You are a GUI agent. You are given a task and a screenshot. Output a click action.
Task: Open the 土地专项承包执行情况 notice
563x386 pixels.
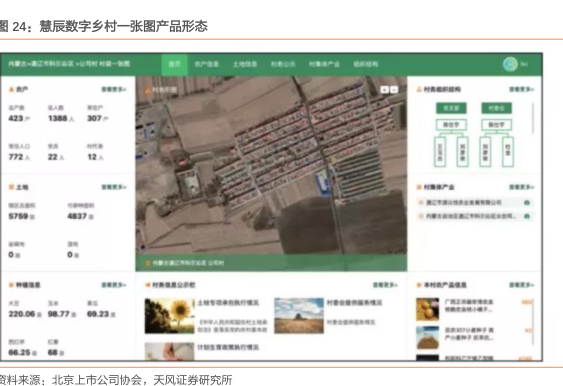[x=228, y=303]
